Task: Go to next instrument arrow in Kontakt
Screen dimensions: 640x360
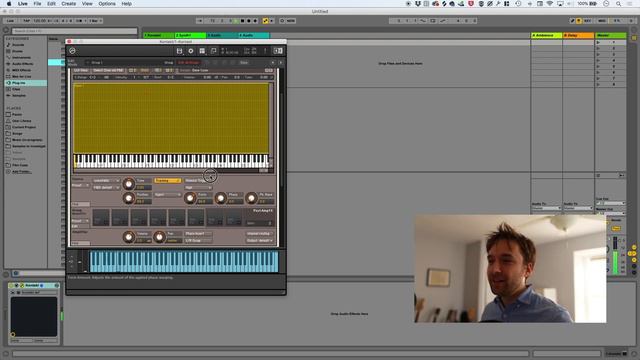Action: [x=280, y=62]
